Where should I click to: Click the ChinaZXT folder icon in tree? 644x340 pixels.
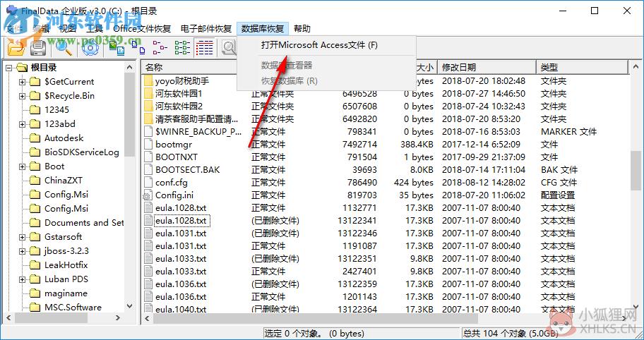tap(35, 181)
